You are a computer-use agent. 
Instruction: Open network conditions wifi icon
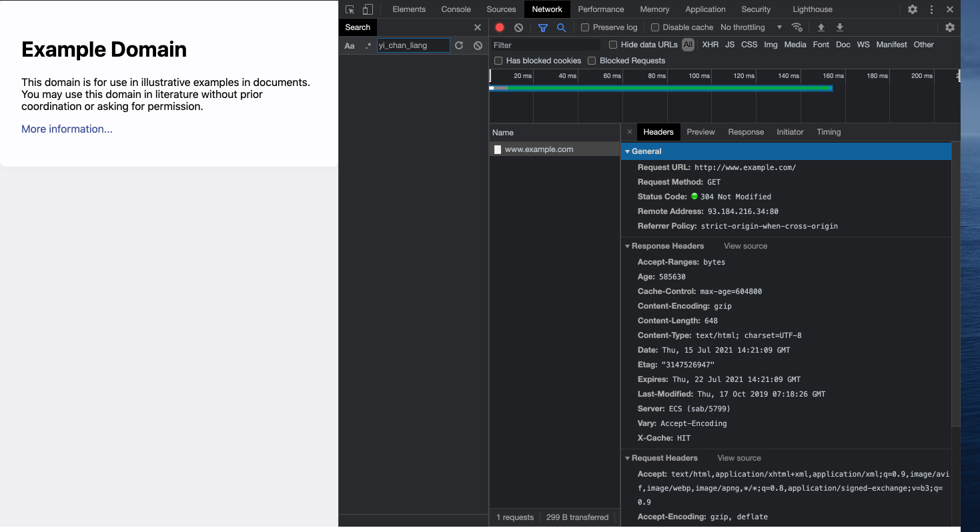tap(797, 27)
